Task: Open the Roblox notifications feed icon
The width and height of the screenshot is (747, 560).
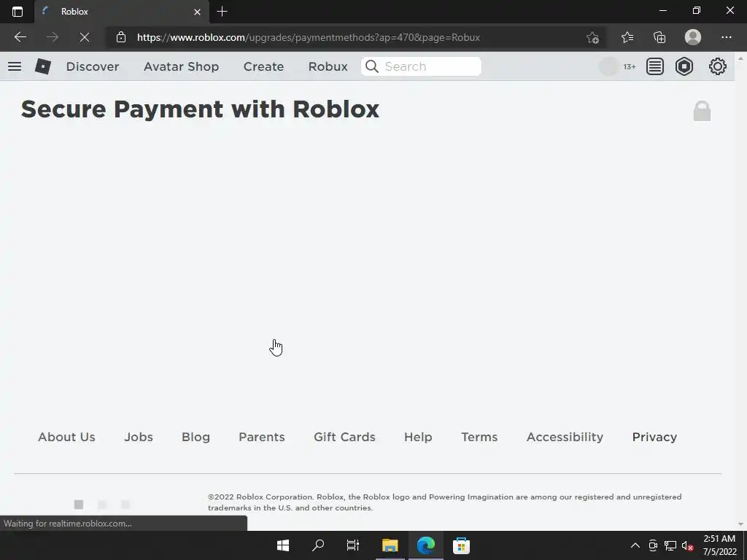Action: tap(654, 66)
